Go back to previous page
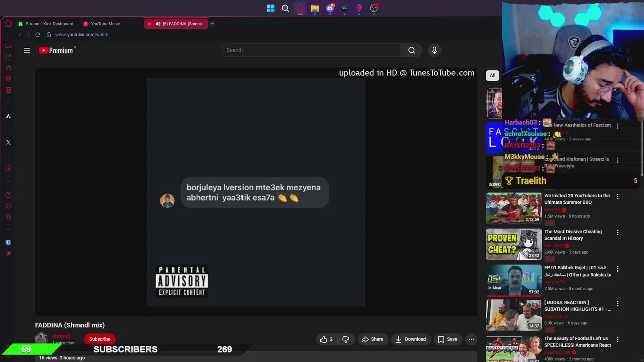 click(20, 35)
